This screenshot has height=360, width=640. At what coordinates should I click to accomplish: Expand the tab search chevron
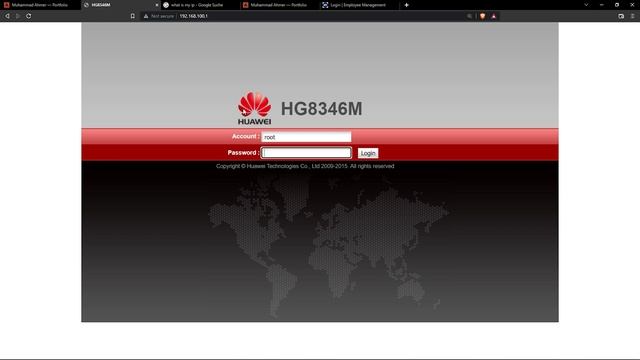pos(586,5)
